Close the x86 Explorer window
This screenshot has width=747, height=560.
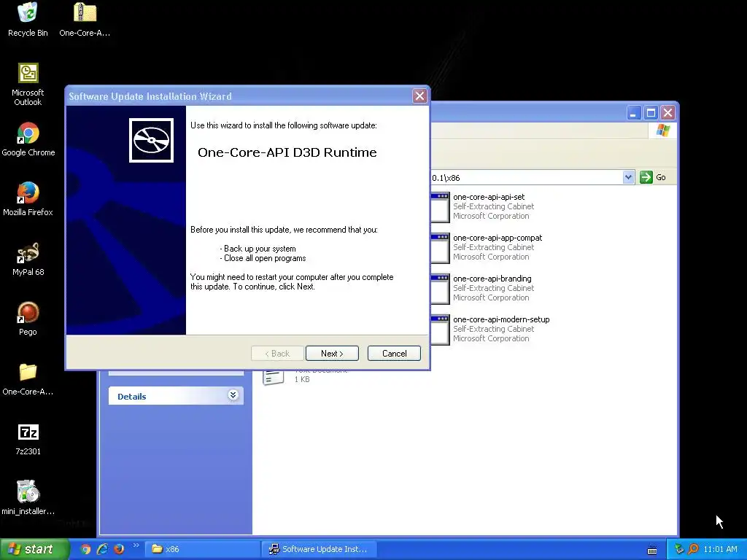click(x=668, y=113)
